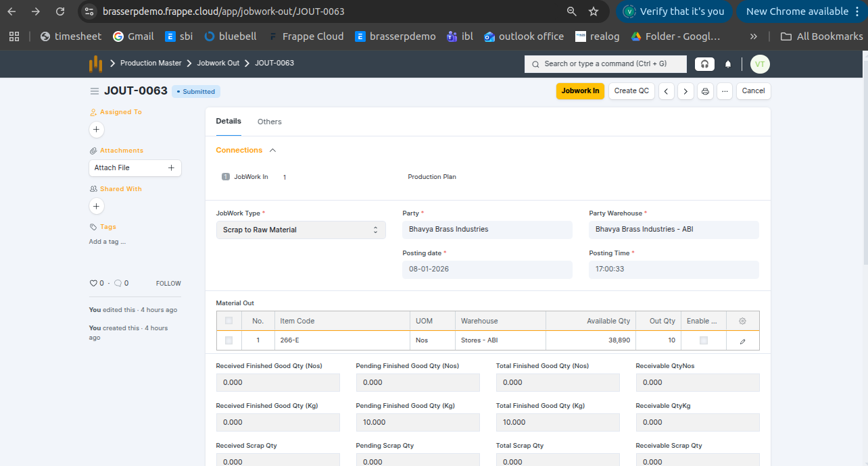Toggle the sidebar hamburger icon beside JOUT-0063
Image resolution: width=868 pixels, height=466 pixels.
[95, 91]
